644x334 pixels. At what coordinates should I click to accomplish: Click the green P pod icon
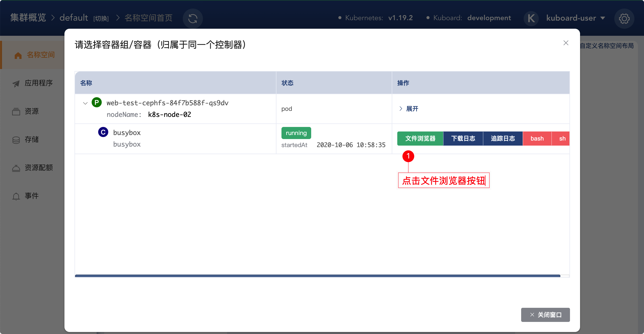tap(97, 103)
